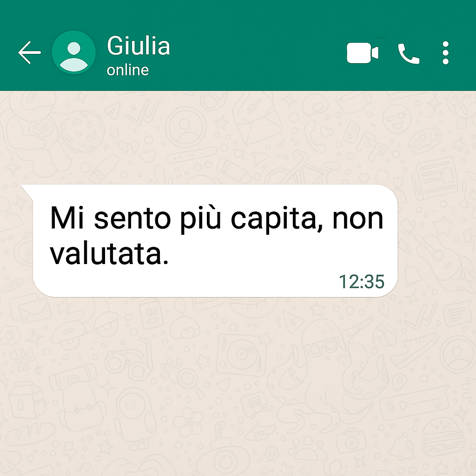Open Giulia's profile picture avatar
The image size is (476, 476).
click(x=74, y=53)
